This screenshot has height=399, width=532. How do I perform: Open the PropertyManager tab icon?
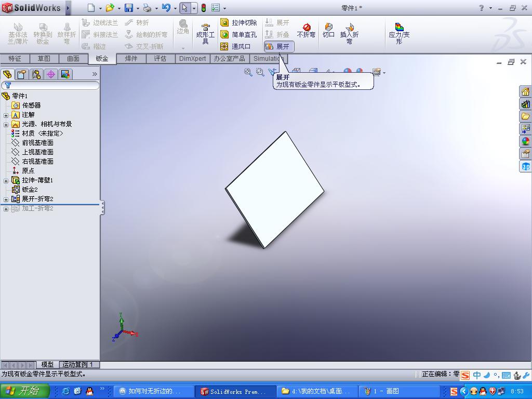[22, 74]
